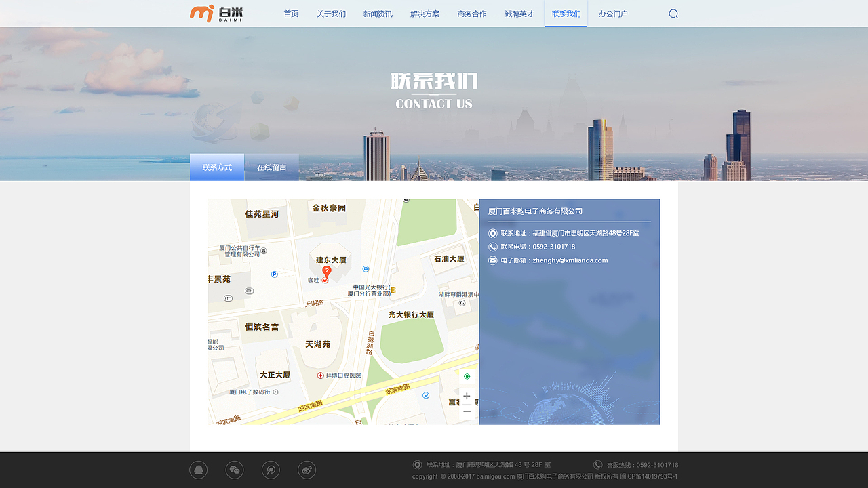Click the 佳苑星河 label on the map
This screenshot has height=488, width=868.
[262, 213]
